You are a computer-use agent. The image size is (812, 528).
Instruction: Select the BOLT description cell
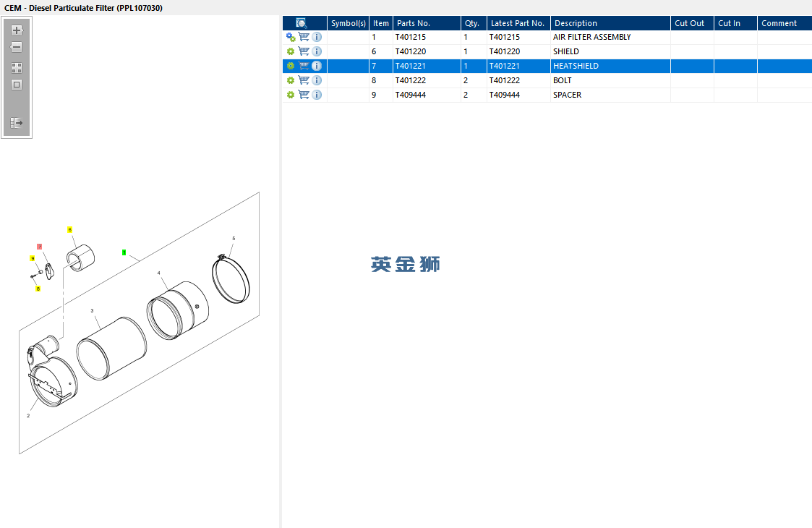point(610,80)
